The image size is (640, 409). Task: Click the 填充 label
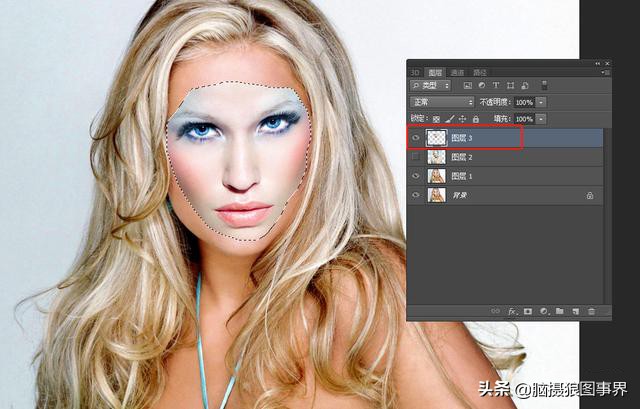point(502,119)
